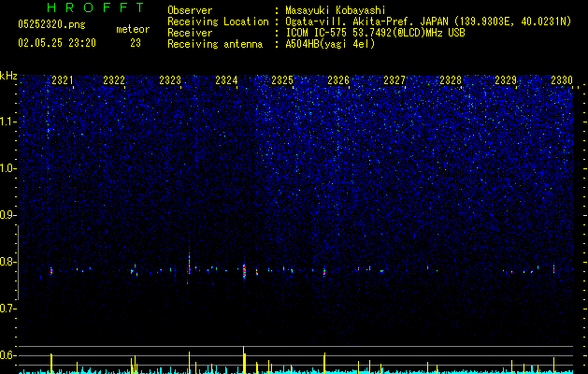Click the 1.0 frequency axis label

[x=8, y=168]
